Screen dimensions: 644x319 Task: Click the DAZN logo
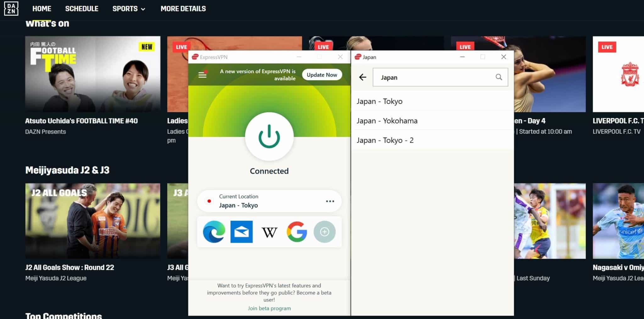(11, 8)
